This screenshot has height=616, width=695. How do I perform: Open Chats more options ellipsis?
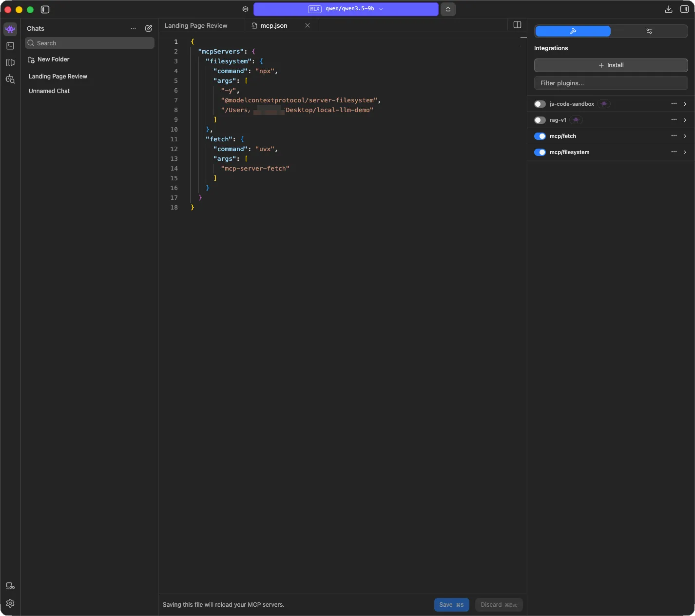point(133,28)
